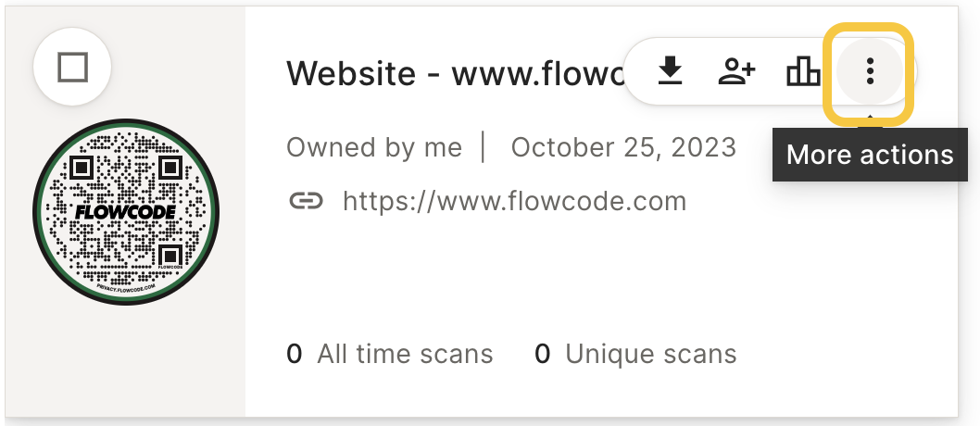This screenshot has width=980, height=426.
Task: Tick the code selection checkbox
Action: [x=72, y=67]
